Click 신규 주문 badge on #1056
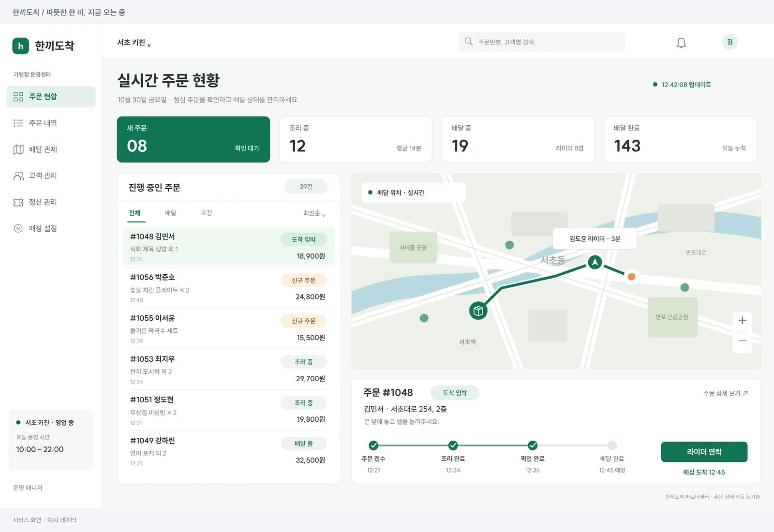 pos(303,281)
